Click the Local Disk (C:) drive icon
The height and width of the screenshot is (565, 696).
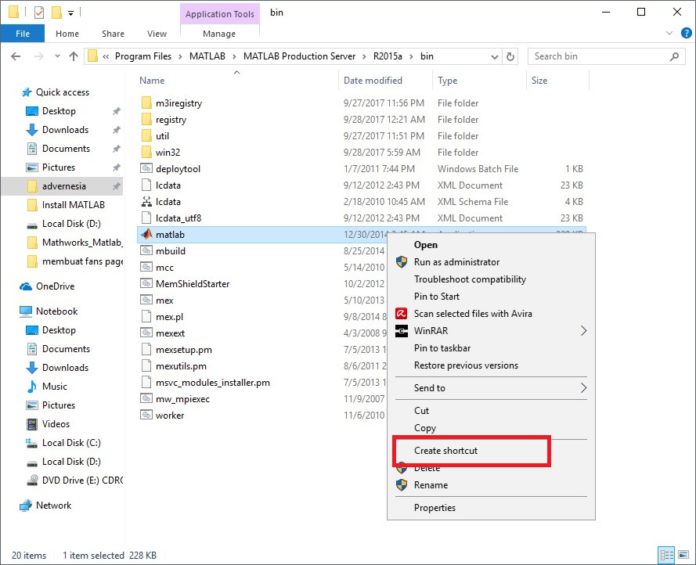pyautogui.click(x=32, y=443)
